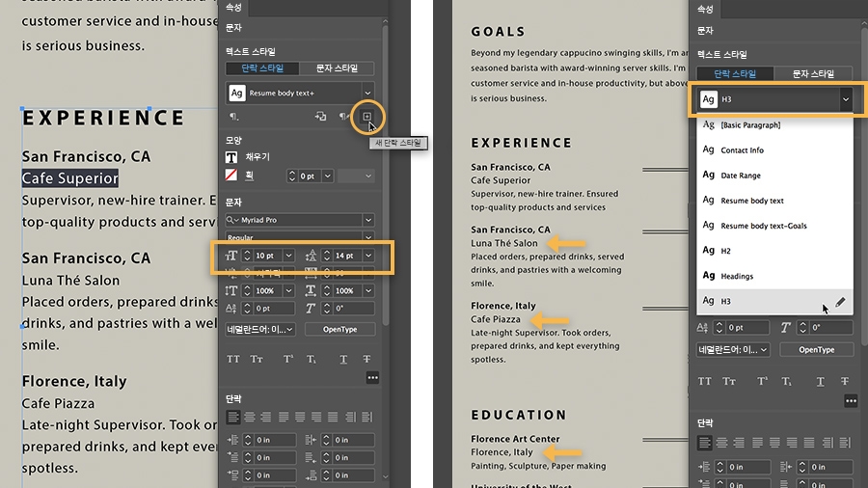Click the bullets paragraph mark icon in left panel

[234, 116]
